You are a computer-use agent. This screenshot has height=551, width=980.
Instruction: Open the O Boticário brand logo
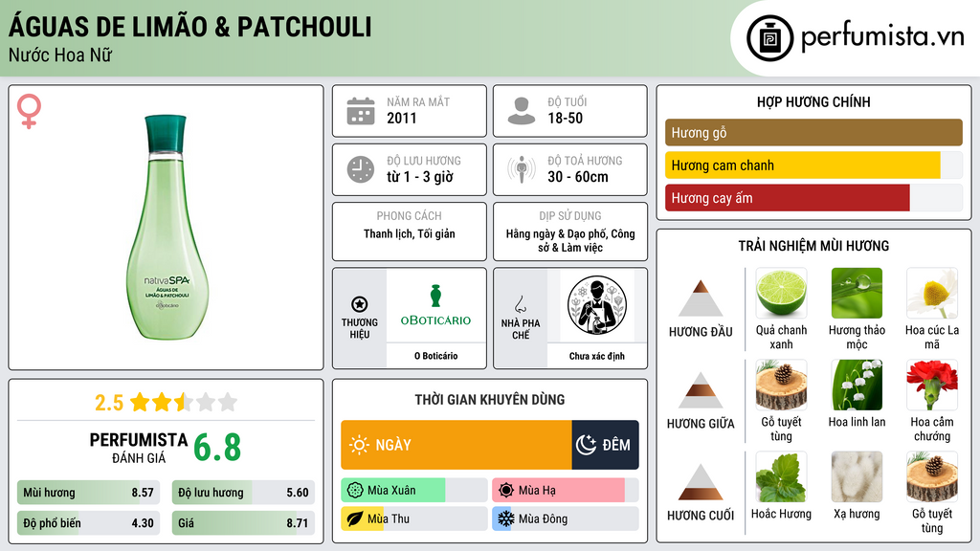(x=435, y=305)
